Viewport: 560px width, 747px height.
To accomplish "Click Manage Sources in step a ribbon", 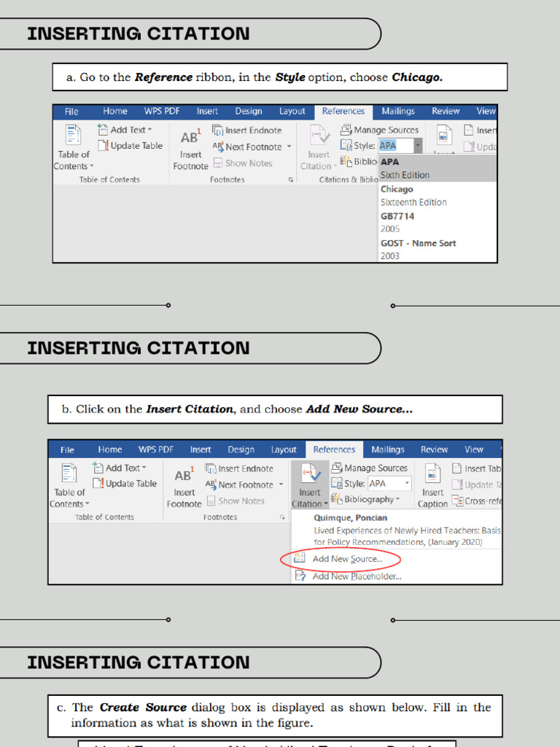I will (x=379, y=130).
